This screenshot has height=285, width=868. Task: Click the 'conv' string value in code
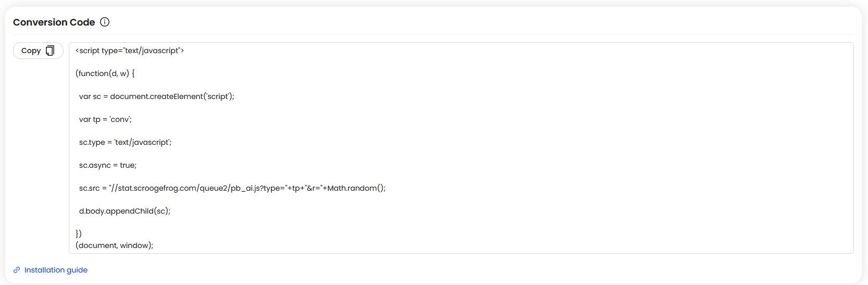[120, 119]
